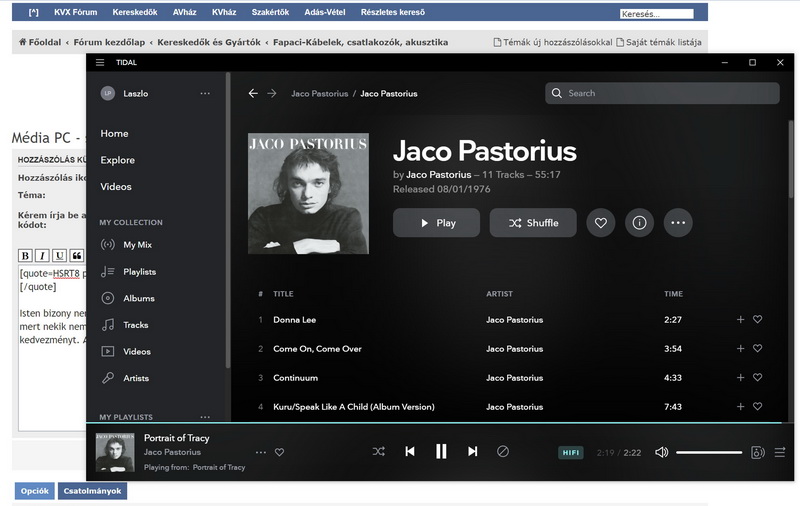
Task: Open Home in TIDAL sidebar
Action: [x=114, y=134]
